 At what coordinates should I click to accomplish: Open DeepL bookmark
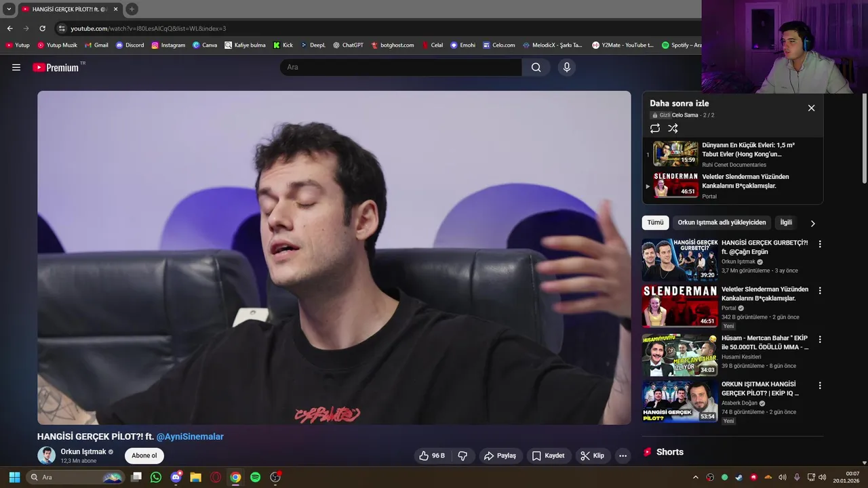click(313, 45)
